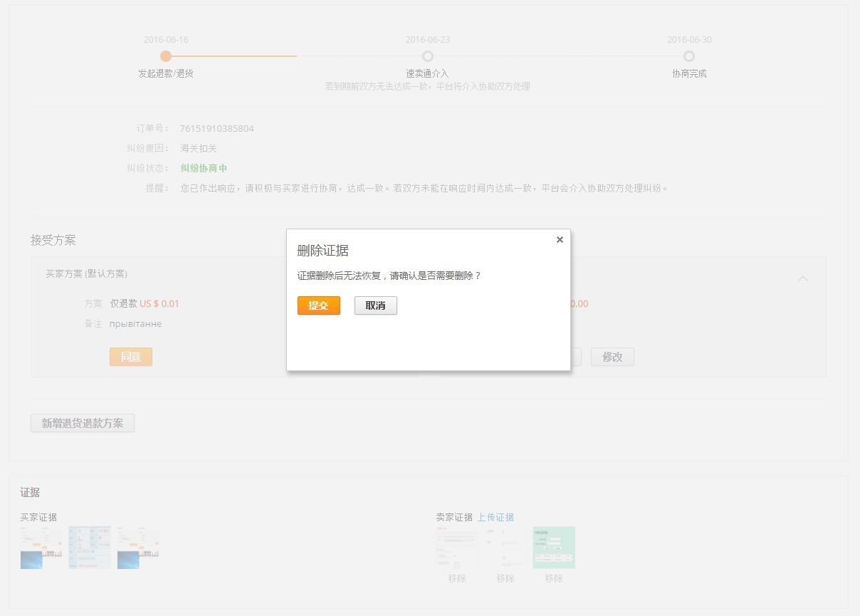Open the first buyer evidence thumbnail
This screenshot has height=616, width=860.
(x=41, y=547)
